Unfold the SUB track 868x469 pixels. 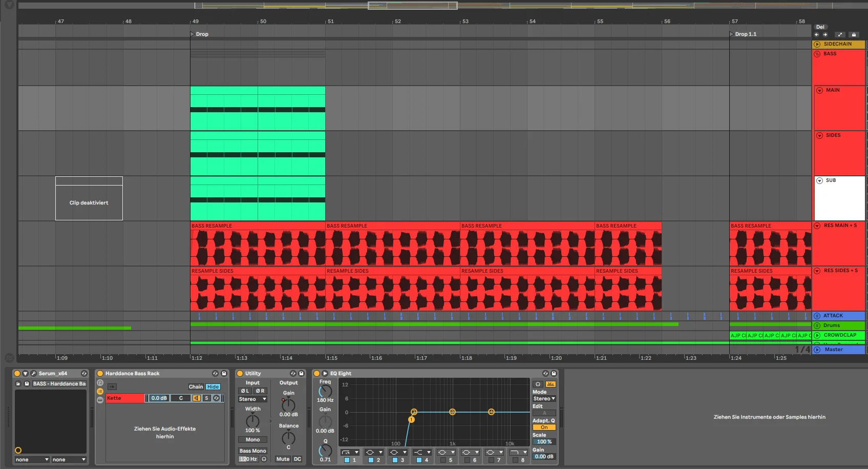click(x=819, y=180)
